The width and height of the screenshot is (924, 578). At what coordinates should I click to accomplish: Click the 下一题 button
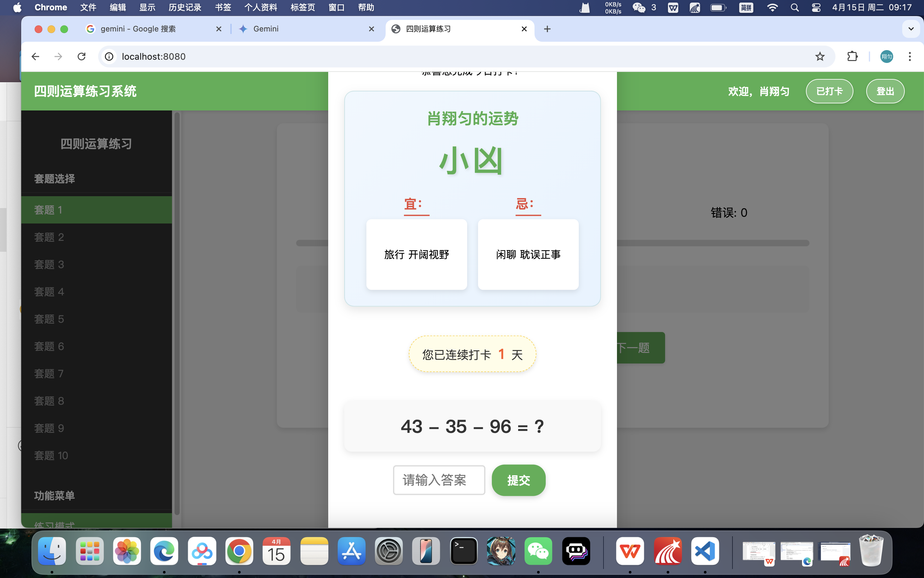641,348
